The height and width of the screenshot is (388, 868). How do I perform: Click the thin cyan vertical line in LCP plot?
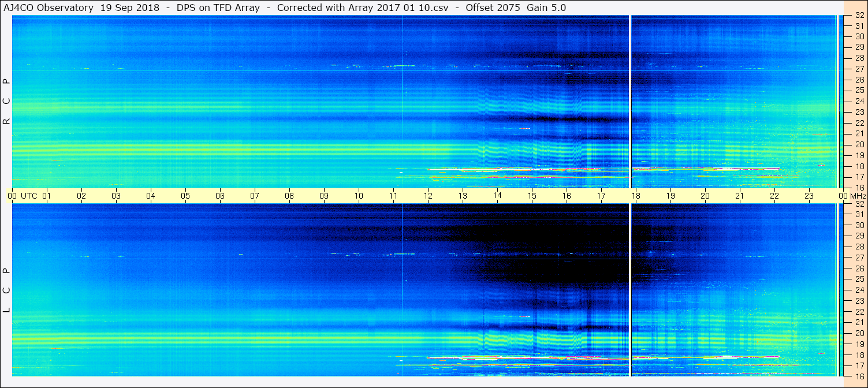[402, 290]
